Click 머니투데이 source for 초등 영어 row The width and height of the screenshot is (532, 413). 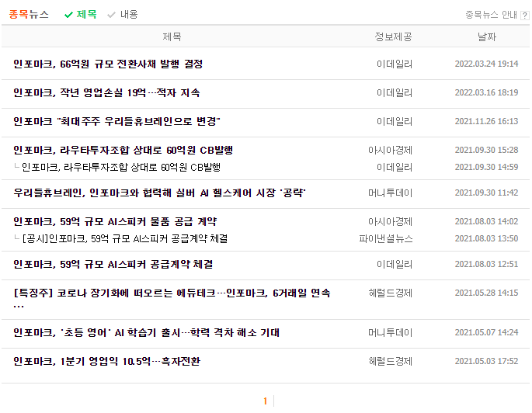pos(391,332)
